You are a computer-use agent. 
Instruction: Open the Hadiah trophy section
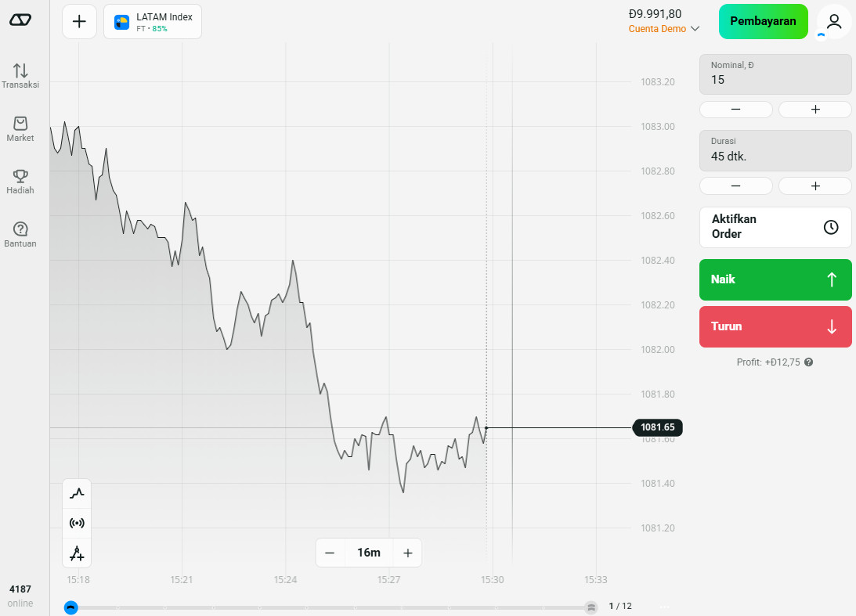(20, 181)
